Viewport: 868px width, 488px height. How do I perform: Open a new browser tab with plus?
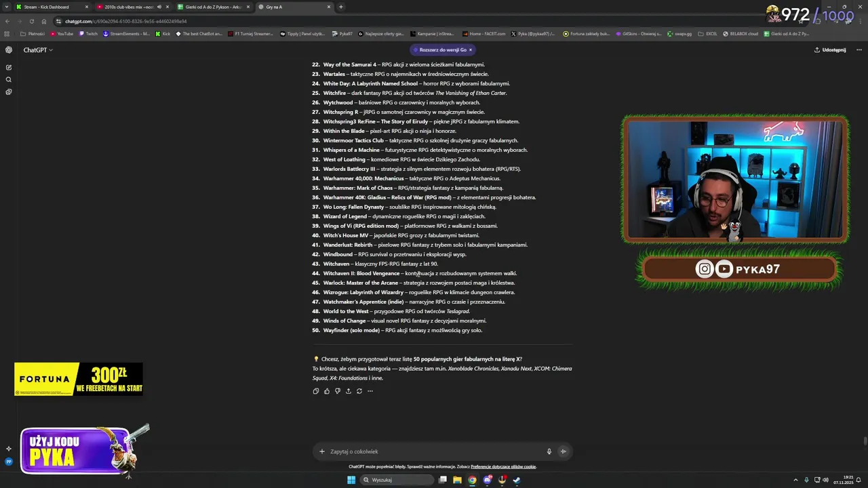[x=340, y=7]
